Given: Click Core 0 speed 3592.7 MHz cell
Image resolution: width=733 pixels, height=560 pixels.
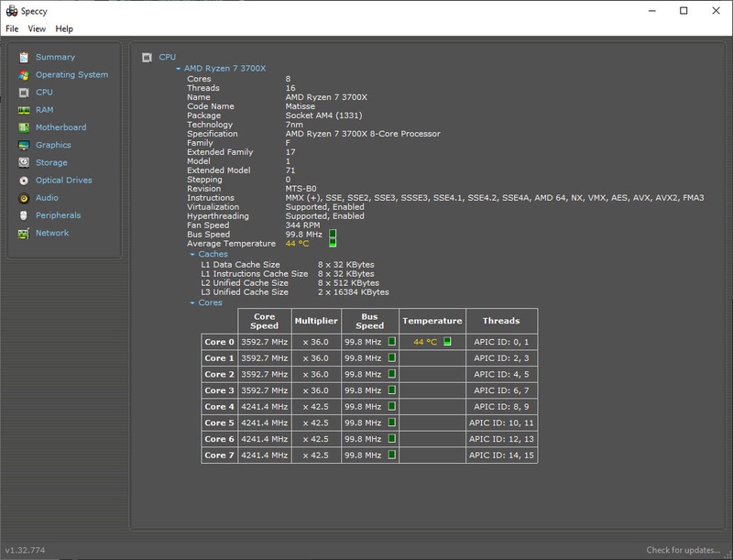Looking at the screenshot, I should tap(265, 342).
